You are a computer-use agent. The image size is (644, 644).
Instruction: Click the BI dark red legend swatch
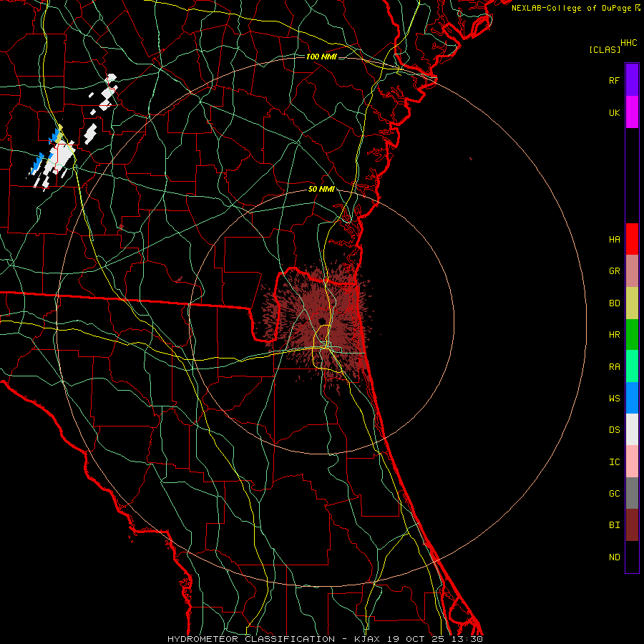click(632, 525)
